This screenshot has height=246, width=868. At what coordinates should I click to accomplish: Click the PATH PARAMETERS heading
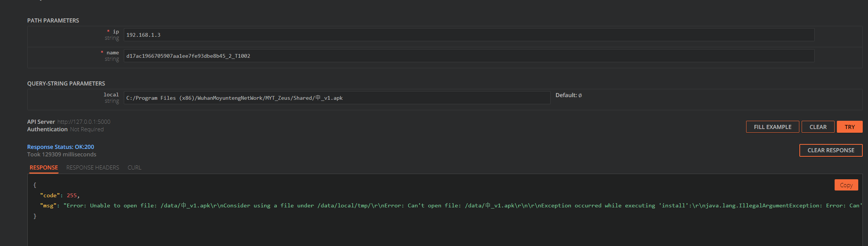coord(53,21)
